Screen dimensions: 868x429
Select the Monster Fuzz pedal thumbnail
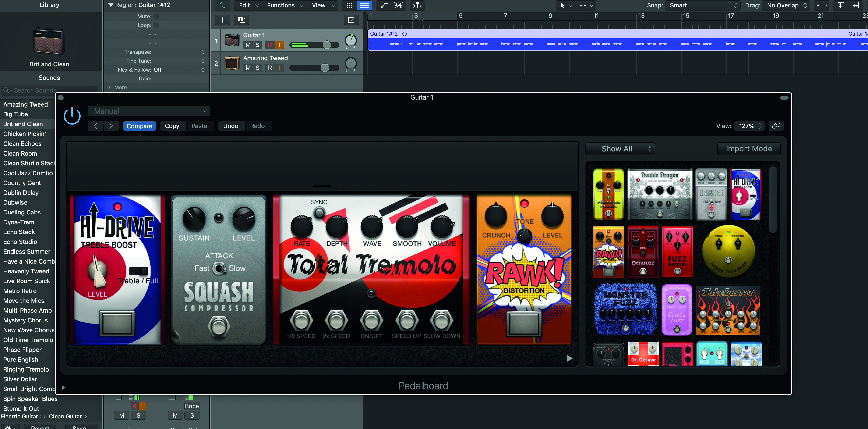pyautogui.click(x=625, y=309)
